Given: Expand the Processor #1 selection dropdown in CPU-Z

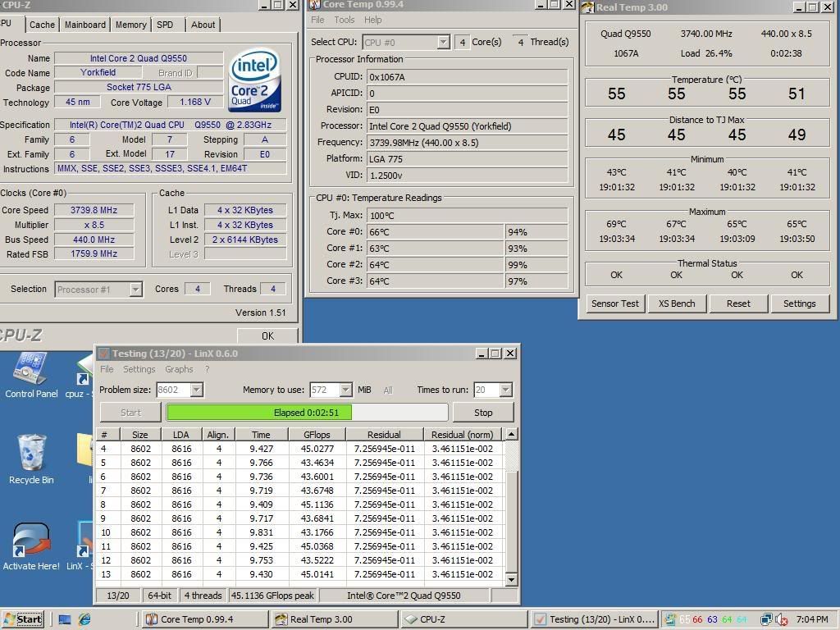Looking at the screenshot, I should 135,290.
